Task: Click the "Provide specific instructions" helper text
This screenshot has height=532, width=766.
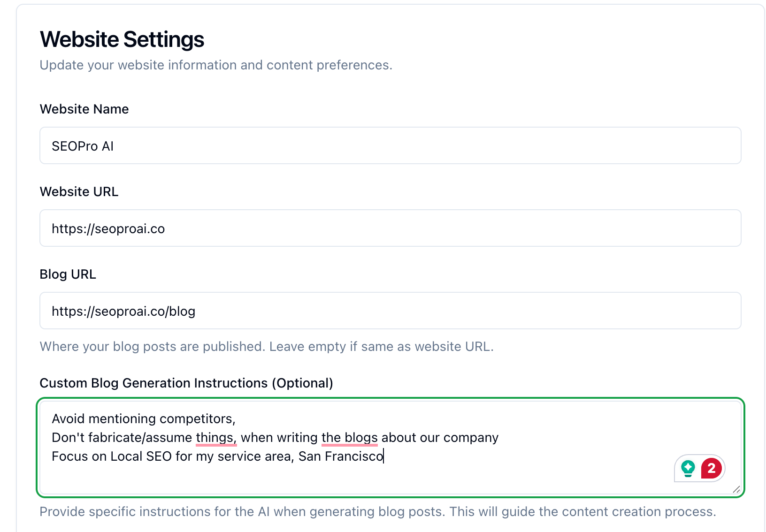Action: coord(377,512)
